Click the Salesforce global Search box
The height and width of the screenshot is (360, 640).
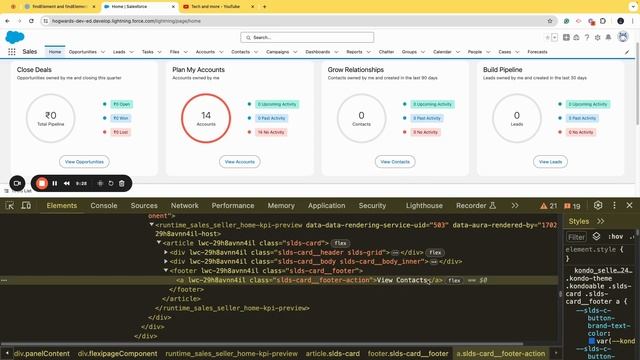point(307,38)
